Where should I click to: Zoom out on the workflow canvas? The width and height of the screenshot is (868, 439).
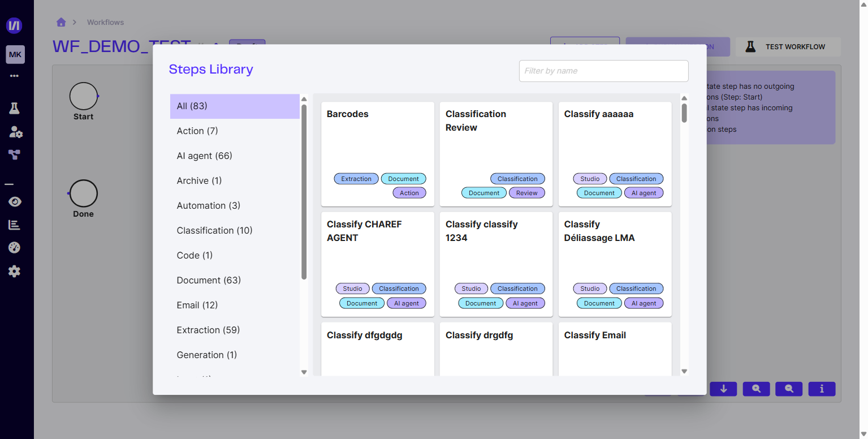[x=789, y=389]
